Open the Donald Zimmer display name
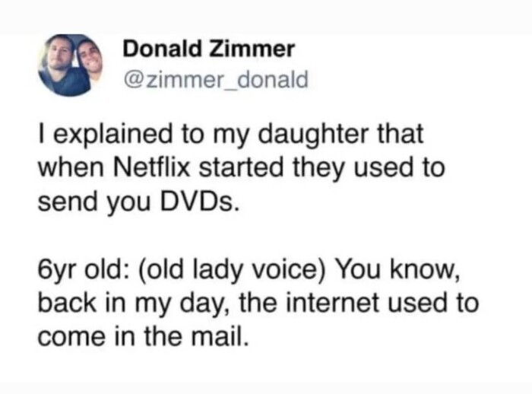 click(x=208, y=50)
